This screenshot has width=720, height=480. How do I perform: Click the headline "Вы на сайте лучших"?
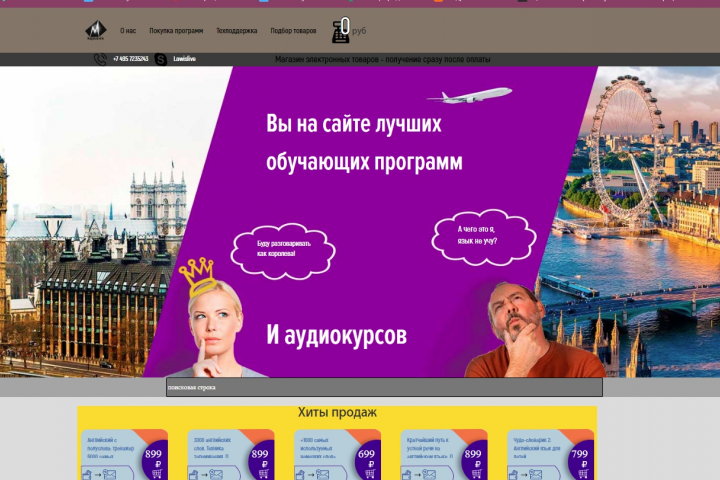pyautogui.click(x=354, y=124)
